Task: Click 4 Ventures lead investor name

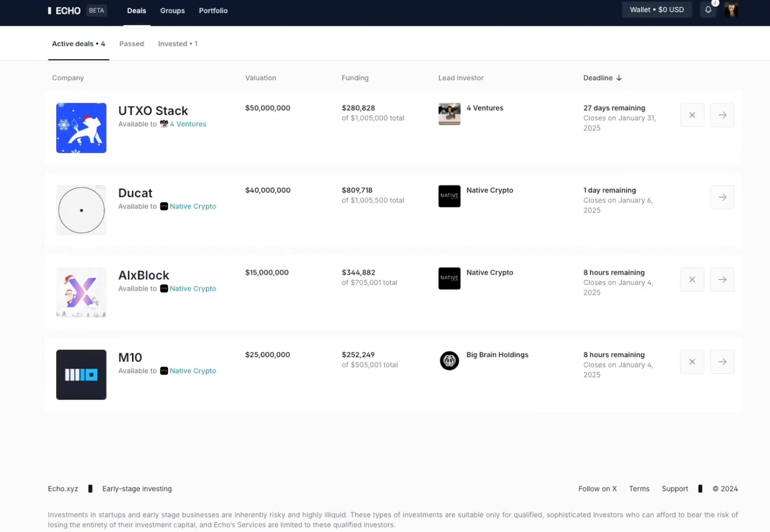Action: tap(485, 108)
